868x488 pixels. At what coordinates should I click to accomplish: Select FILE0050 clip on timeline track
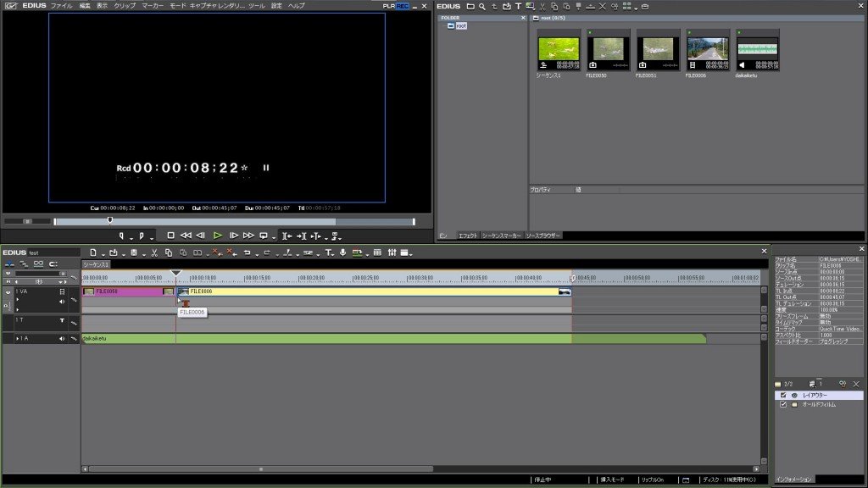[x=129, y=291]
